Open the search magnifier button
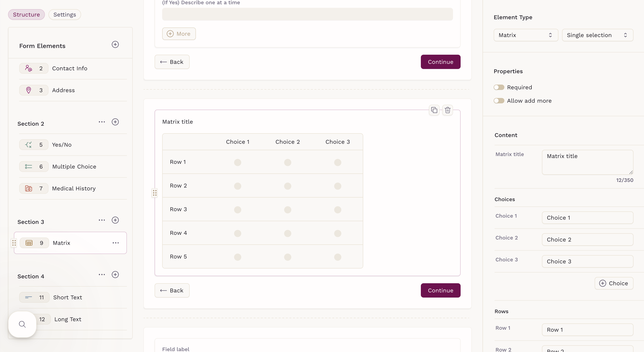 (x=22, y=324)
